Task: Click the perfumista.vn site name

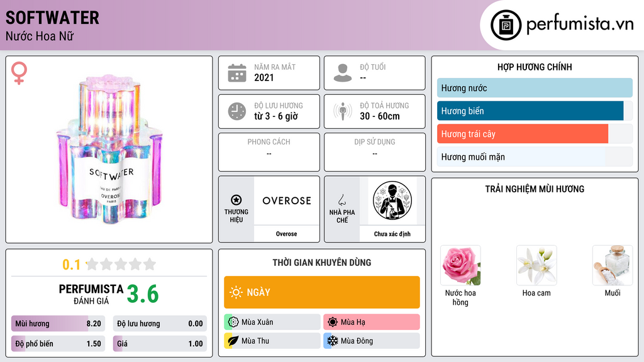Action: [x=580, y=25]
